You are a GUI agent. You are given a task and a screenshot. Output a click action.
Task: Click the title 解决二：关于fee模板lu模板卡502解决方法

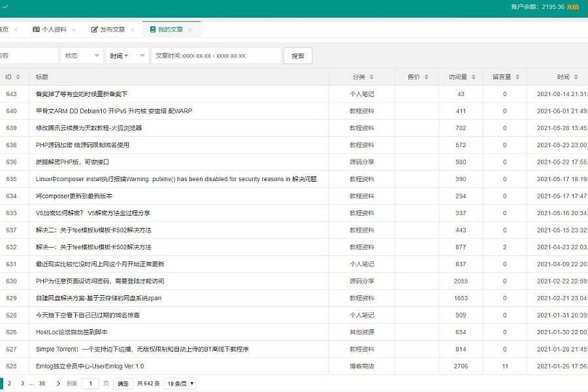93,230
